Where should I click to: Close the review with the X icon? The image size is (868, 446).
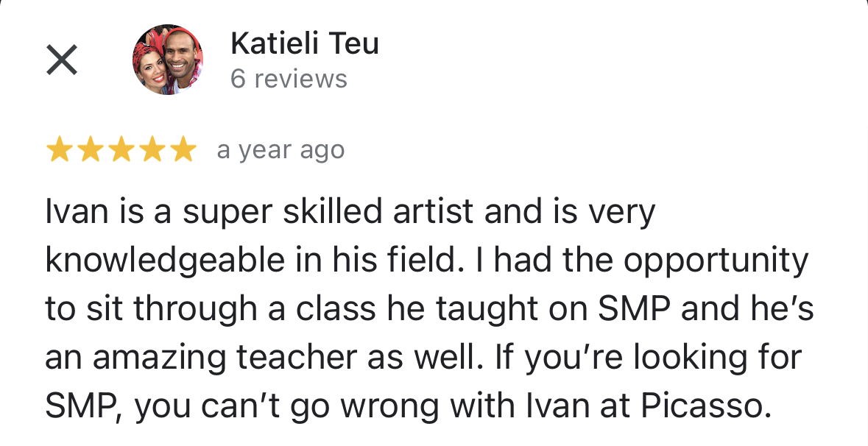[61, 60]
